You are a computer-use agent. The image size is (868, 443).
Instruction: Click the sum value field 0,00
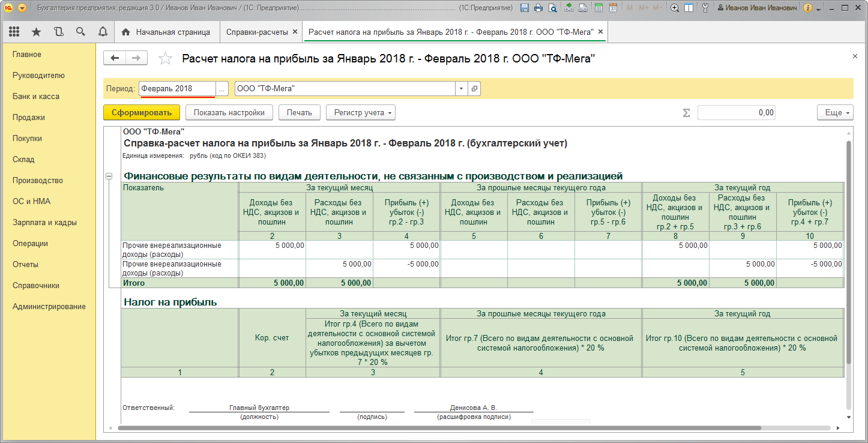click(736, 113)
